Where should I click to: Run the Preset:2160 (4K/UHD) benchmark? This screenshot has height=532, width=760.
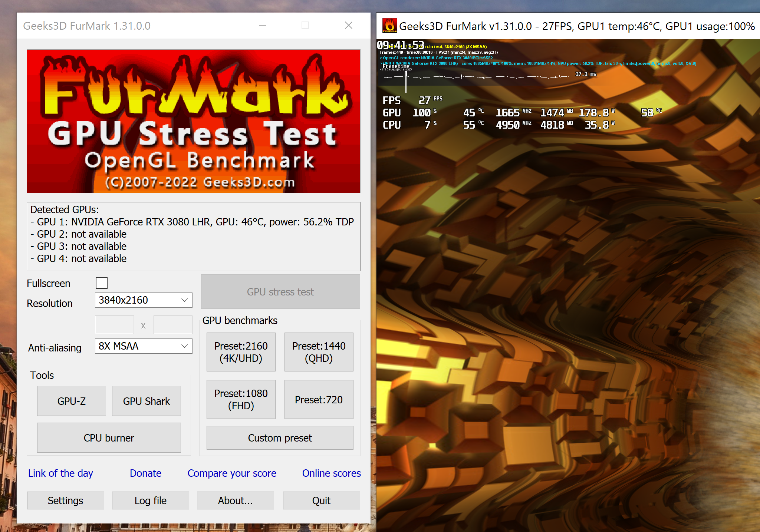(x=241, y=352)
